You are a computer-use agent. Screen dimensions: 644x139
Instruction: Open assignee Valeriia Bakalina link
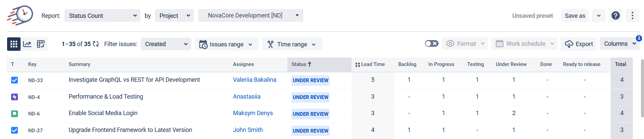[x=254, y=80]
